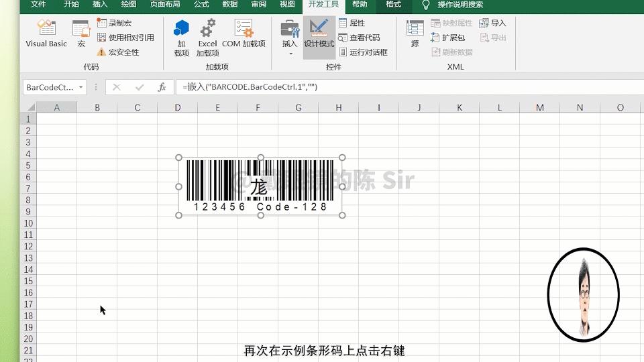
Task: Open the 加载项 add-ins store icon
Action: pos(182,38)
